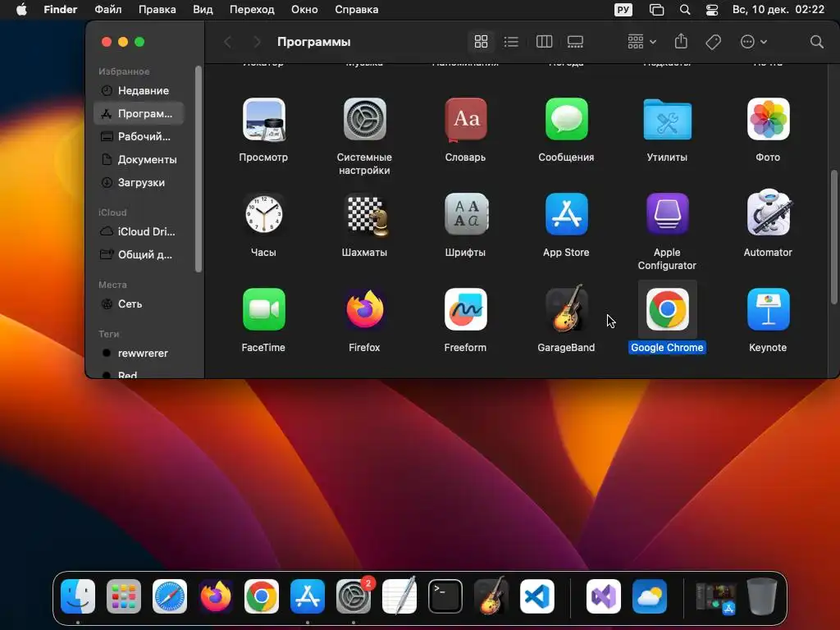Go forward with the right chevron

click(x=257, y=42)
